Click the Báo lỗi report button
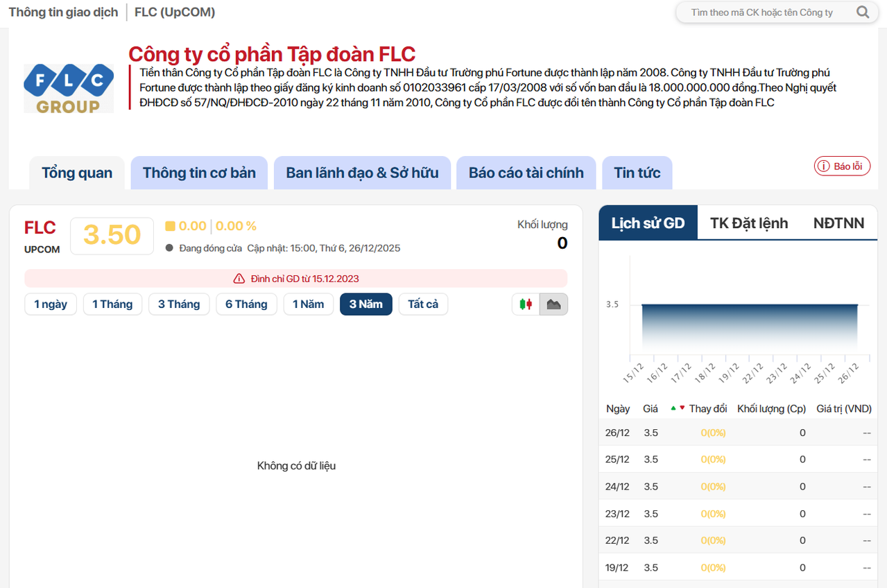This screenshot has width=887, height=588. (x=842, y=166)
